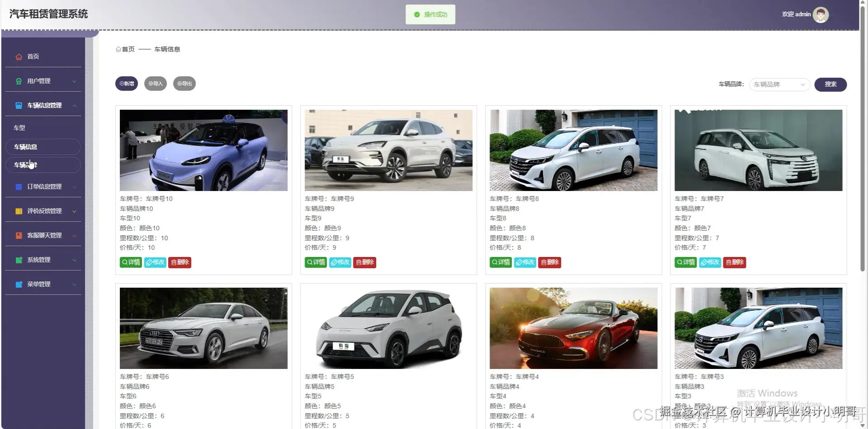Screen dimensions: 868x429
Task: Collapse the 车辆信息管理 sidebar menu
Action: tap(43, 105)
